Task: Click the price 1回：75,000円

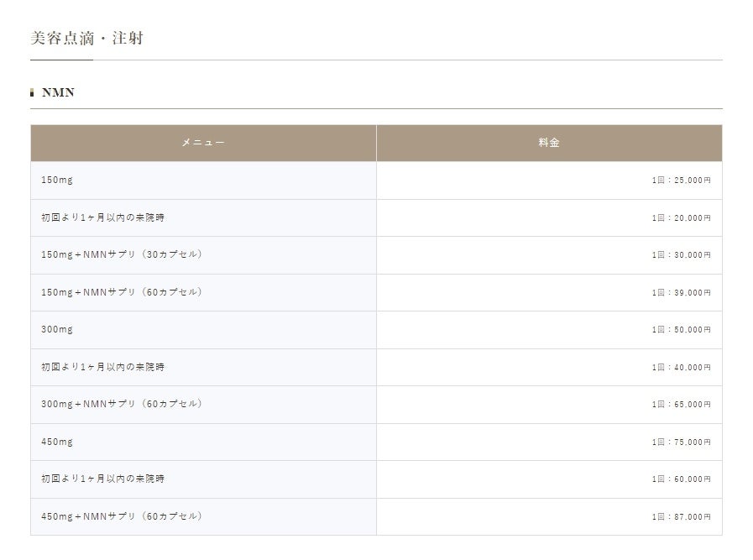Action: point(681,442)
